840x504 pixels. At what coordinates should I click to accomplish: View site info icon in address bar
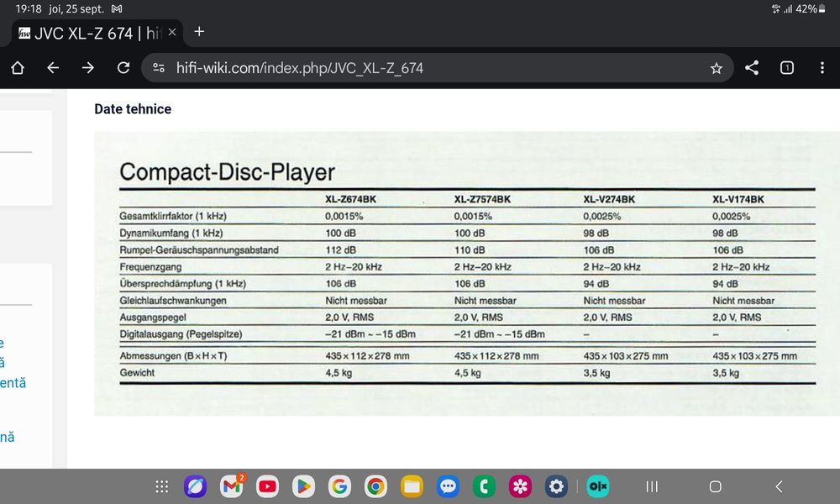(159, 68)
